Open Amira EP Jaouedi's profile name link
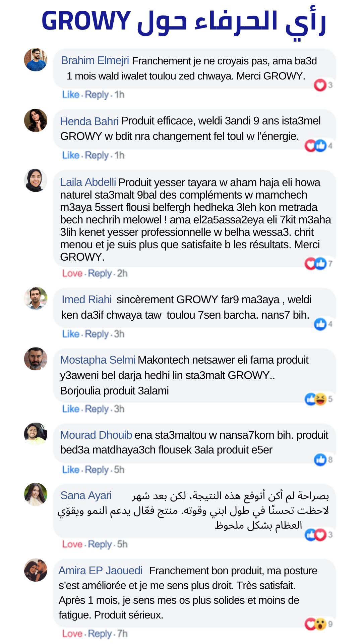The image size is (362, 644). tap(101, 571)
